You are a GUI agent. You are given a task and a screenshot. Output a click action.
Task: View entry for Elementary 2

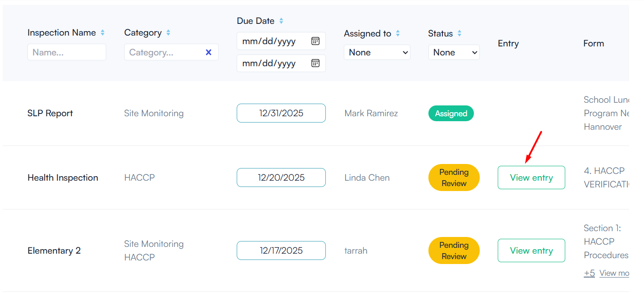531,250
